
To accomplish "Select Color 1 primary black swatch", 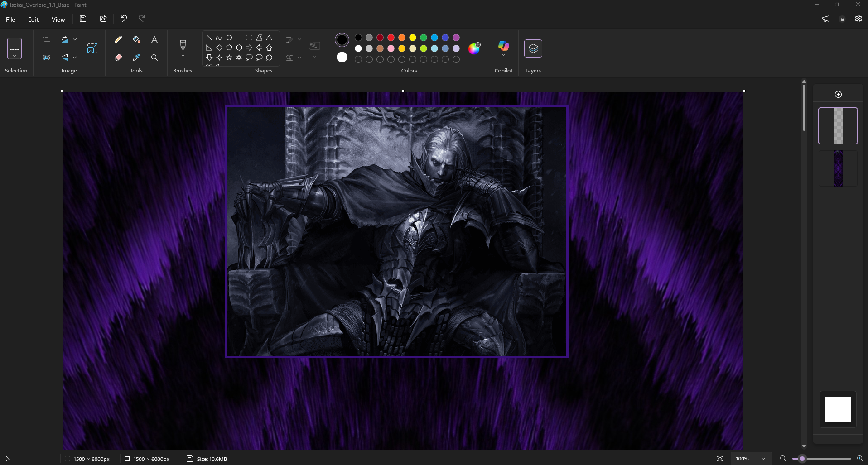I will (x=342, y=40).
